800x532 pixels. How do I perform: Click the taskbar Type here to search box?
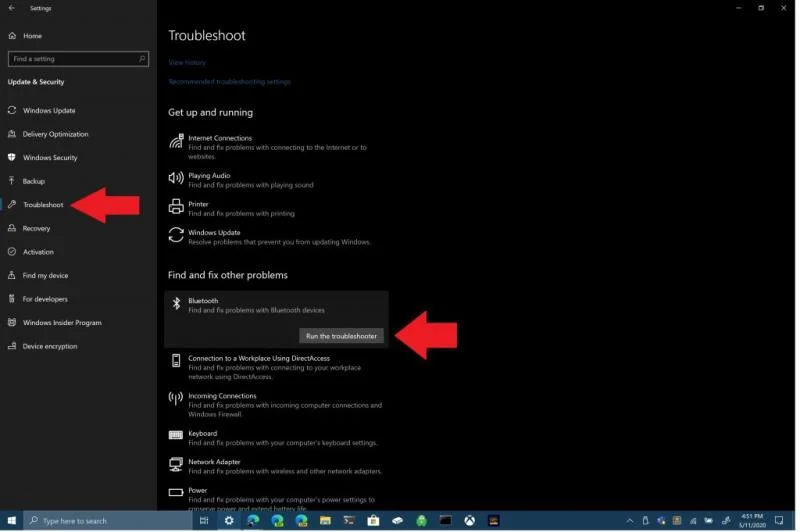pos(108,521)
